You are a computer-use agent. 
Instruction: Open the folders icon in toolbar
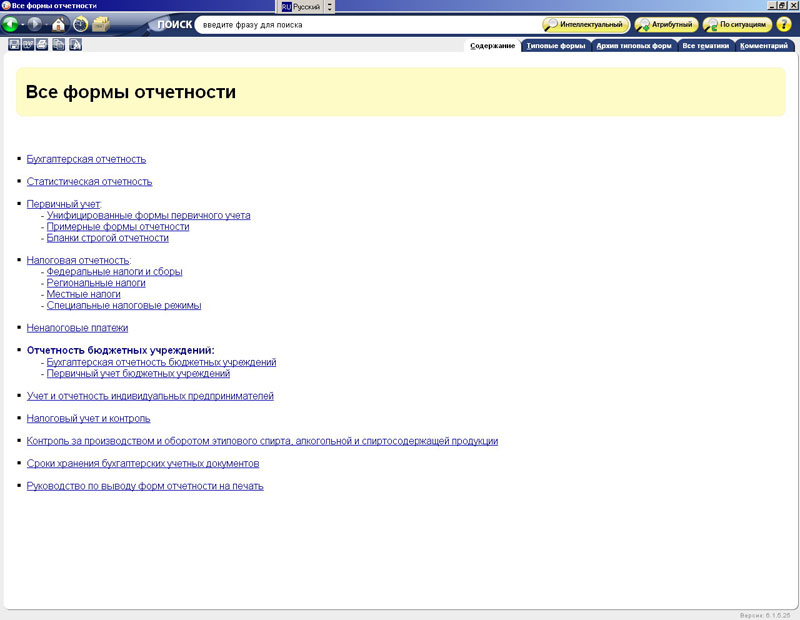tap(103, 24)
